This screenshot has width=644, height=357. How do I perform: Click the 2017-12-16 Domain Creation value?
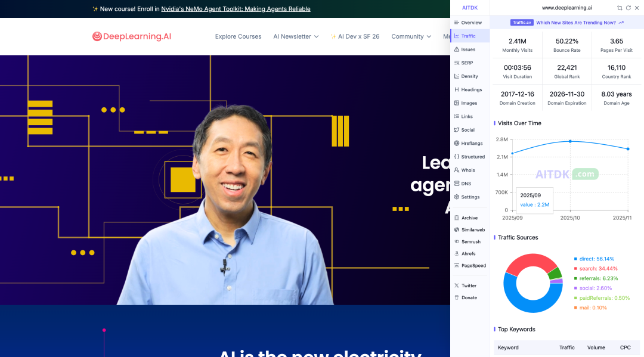518,94
